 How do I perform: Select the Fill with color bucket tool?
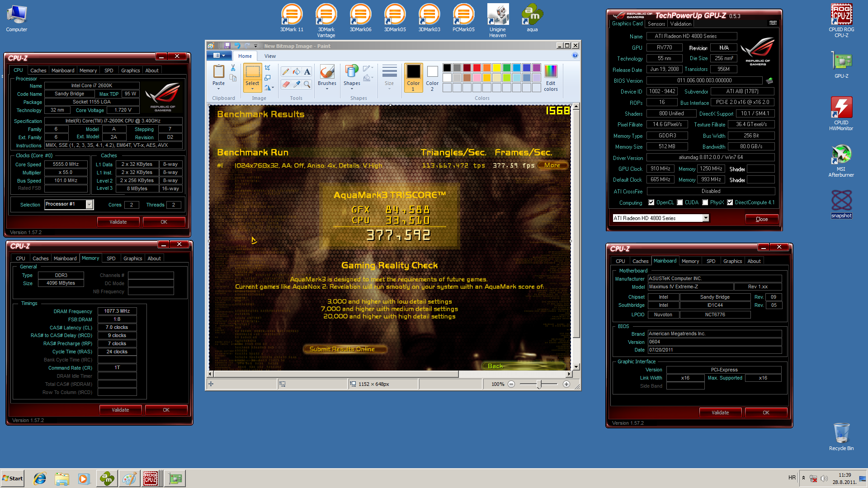coord(297,71)
